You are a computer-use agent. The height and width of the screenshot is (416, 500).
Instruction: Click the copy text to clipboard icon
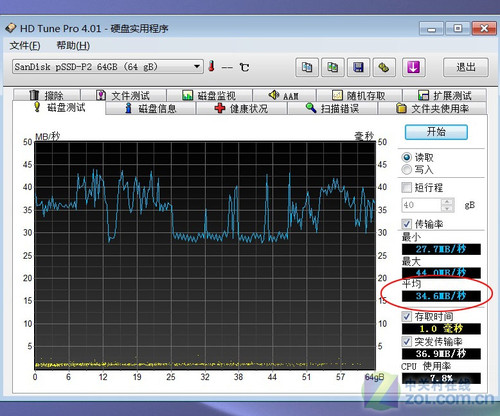coord(307,67)
